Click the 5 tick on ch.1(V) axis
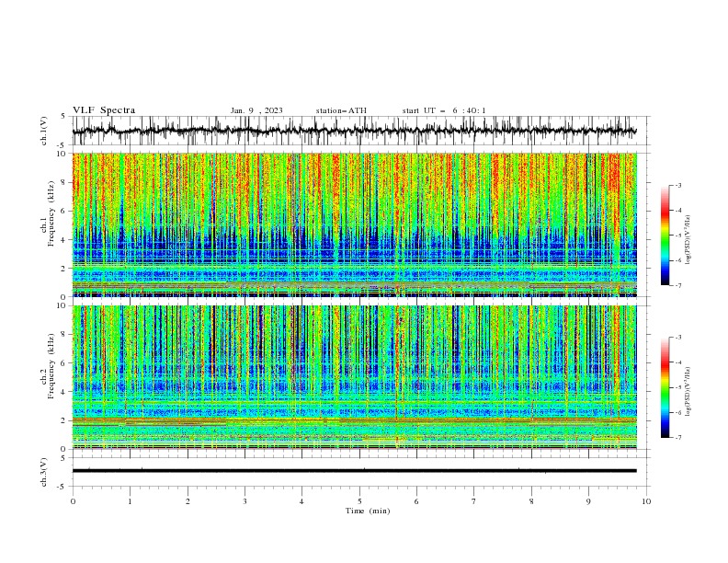Screen dimensions: 728x563 [x=64, y=117]
